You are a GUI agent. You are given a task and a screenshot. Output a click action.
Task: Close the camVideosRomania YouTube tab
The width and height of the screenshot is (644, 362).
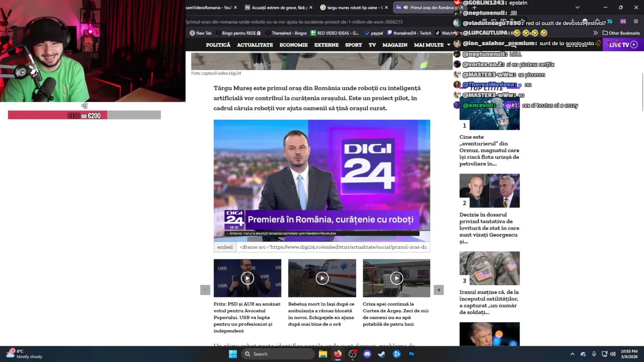coord(236,8)
